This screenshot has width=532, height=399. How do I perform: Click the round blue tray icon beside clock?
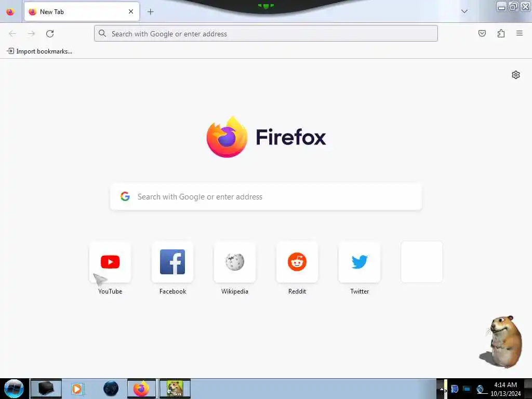480,389
